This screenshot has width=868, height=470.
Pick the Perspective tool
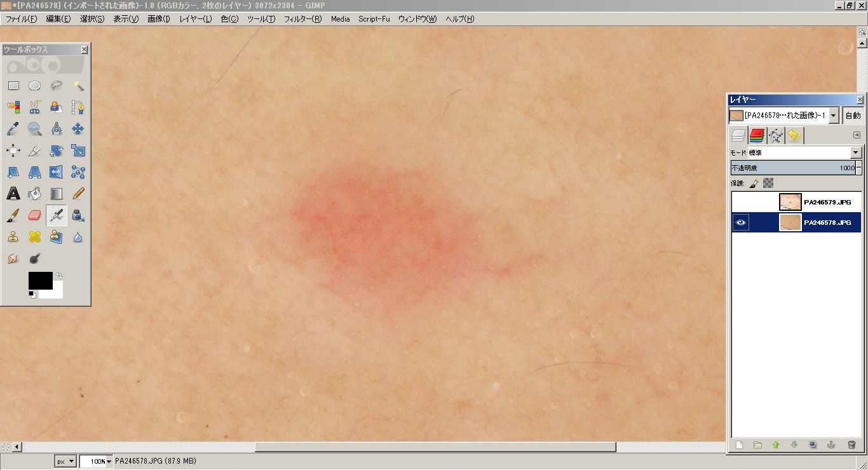(x=35, y=172)
